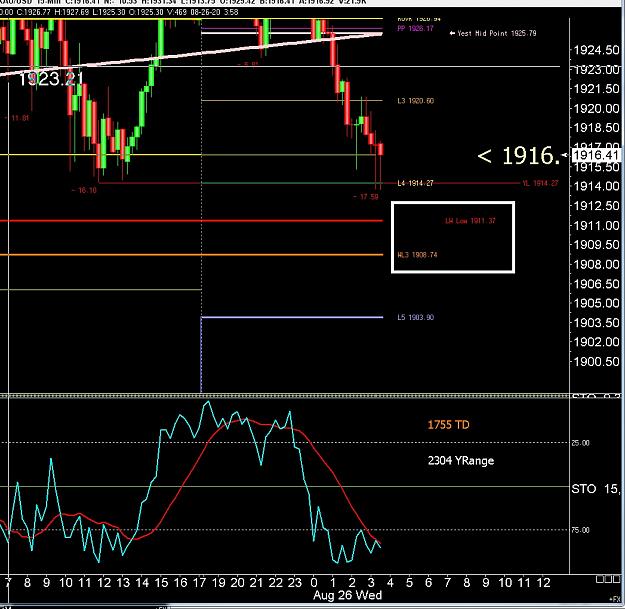625x609 pixels.
Task: Click the middle small square chart icon
Action: (607, 579)
